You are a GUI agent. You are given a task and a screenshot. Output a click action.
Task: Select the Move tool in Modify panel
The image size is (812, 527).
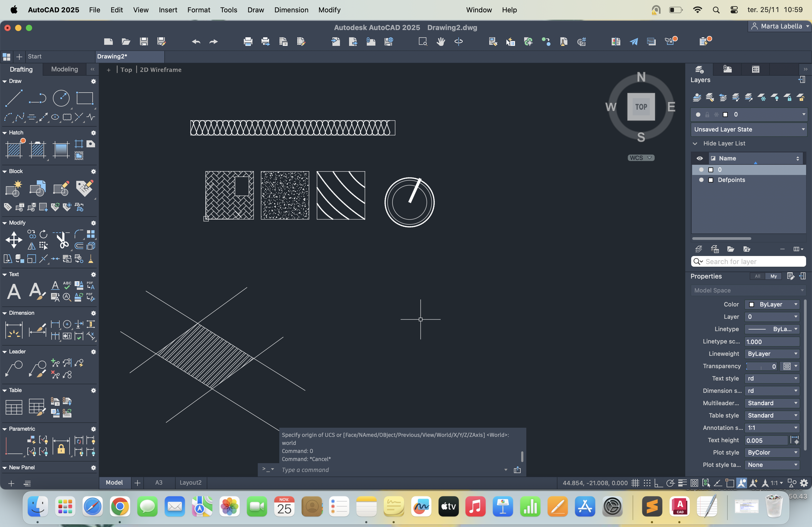click(14, 240)
